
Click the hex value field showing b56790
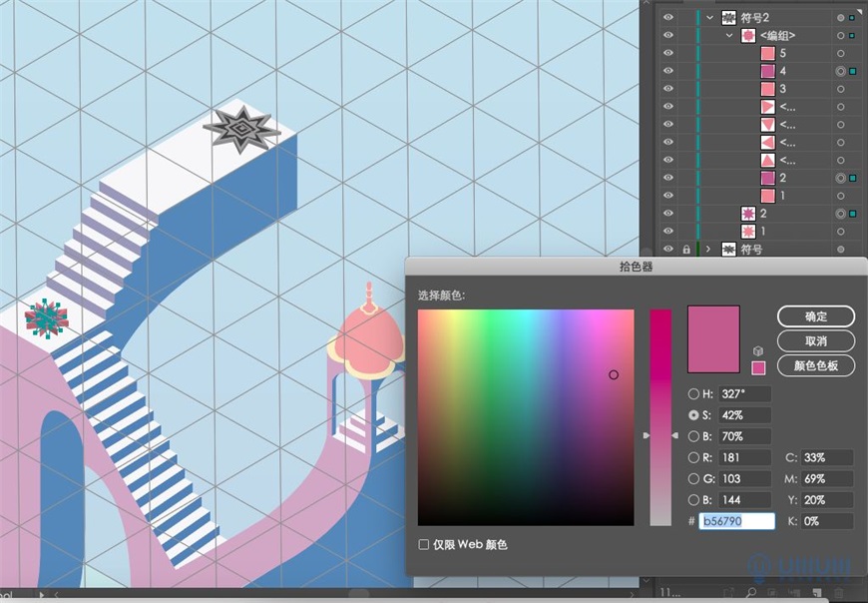(735, 520)
